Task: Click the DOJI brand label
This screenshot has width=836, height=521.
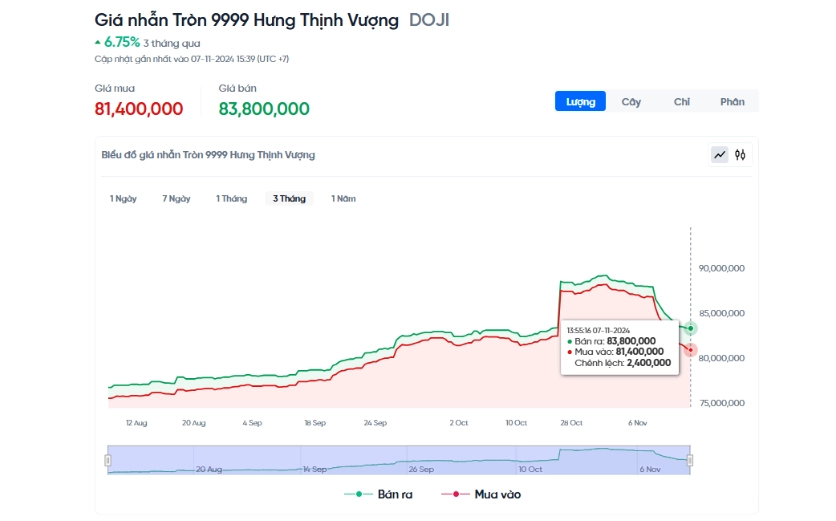Action: pos(429,20)
